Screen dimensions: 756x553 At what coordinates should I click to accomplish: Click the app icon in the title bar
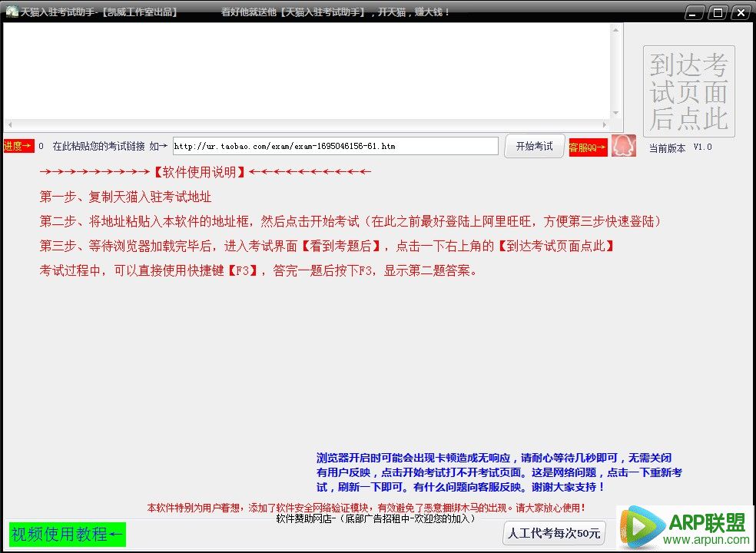[x=12, y=12]
